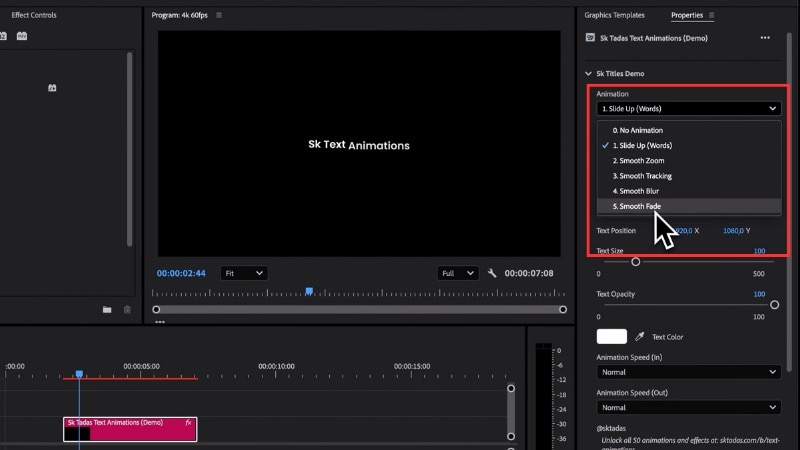
Task: Click the left handle of Program zoom scrollbar
Action: tap(156, 310)
